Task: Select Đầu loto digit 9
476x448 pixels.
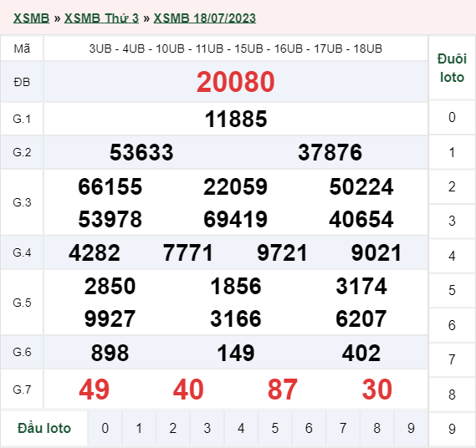Action: point(411,428)
